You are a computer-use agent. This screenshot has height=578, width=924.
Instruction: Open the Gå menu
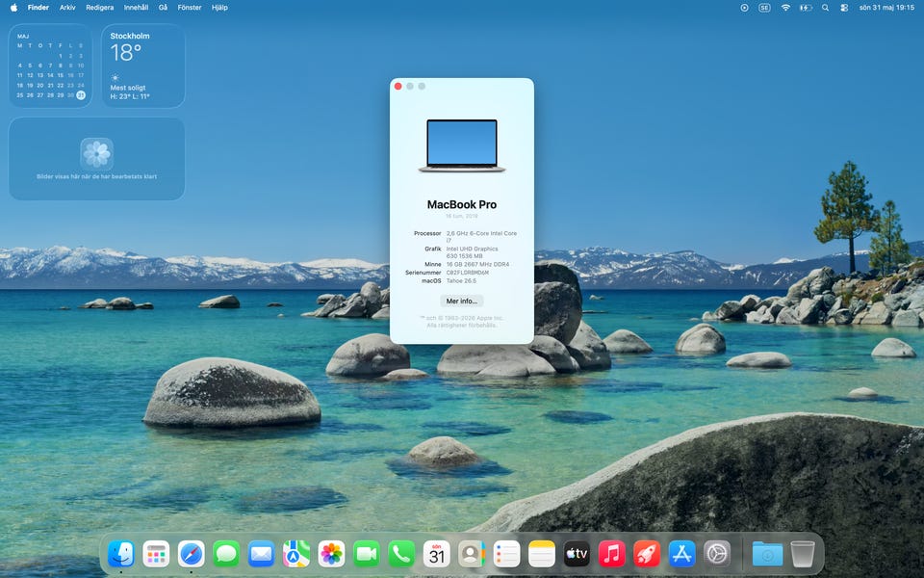164,8
